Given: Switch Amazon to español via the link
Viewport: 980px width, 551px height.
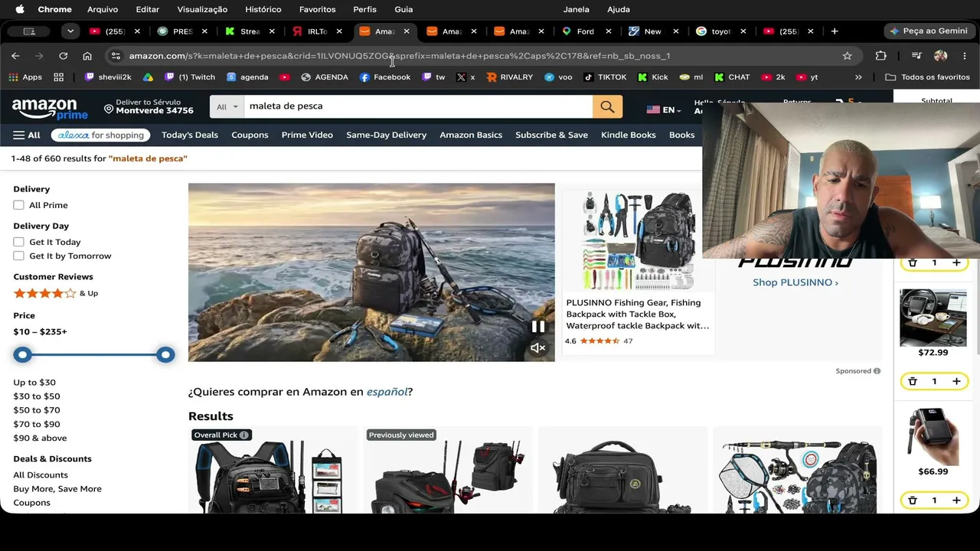Looking at the screenshot, I should (x=387, y=392).
